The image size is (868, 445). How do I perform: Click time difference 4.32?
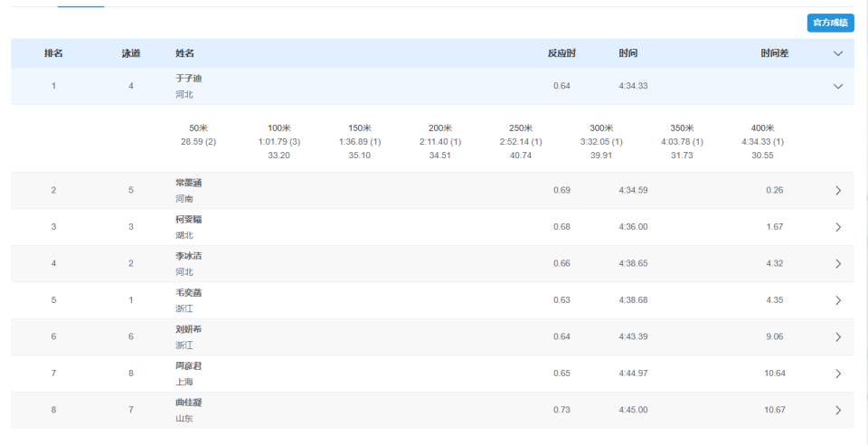tap(775, 263)
